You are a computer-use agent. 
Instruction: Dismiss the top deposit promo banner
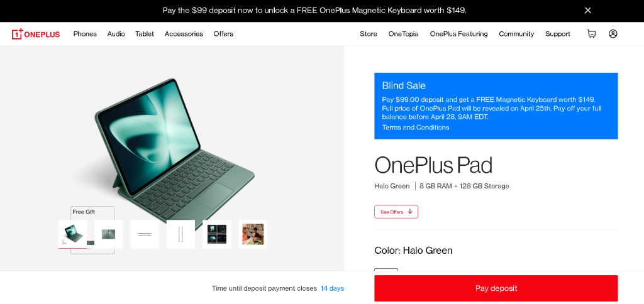pyautogui.click(x=588, y=11)
